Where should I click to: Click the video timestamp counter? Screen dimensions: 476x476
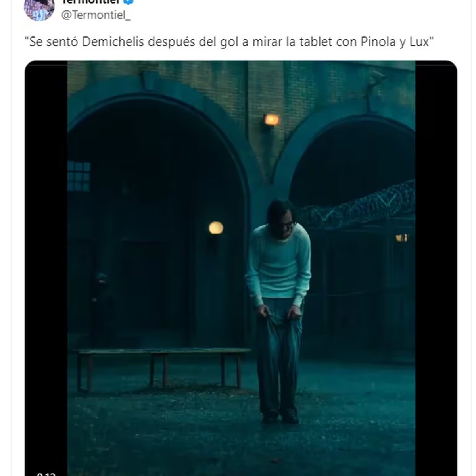pos(46,473)
